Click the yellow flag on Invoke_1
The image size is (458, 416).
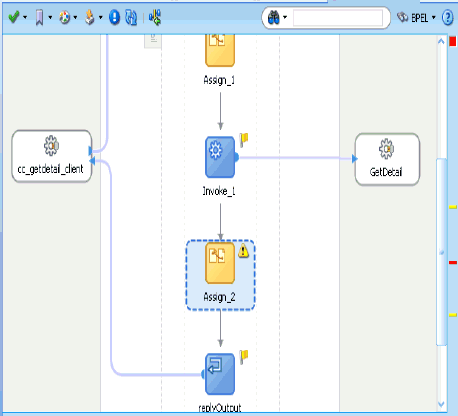tap(244, 140)
